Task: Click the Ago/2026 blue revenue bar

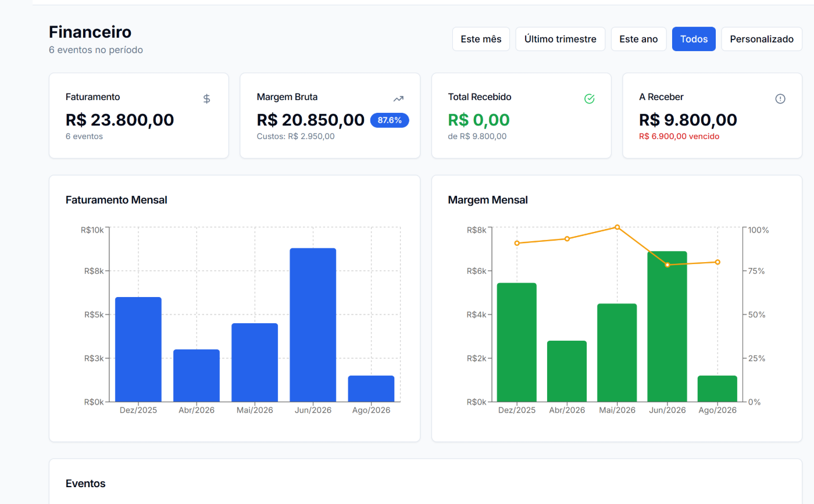Action: (x=371, y=388)
